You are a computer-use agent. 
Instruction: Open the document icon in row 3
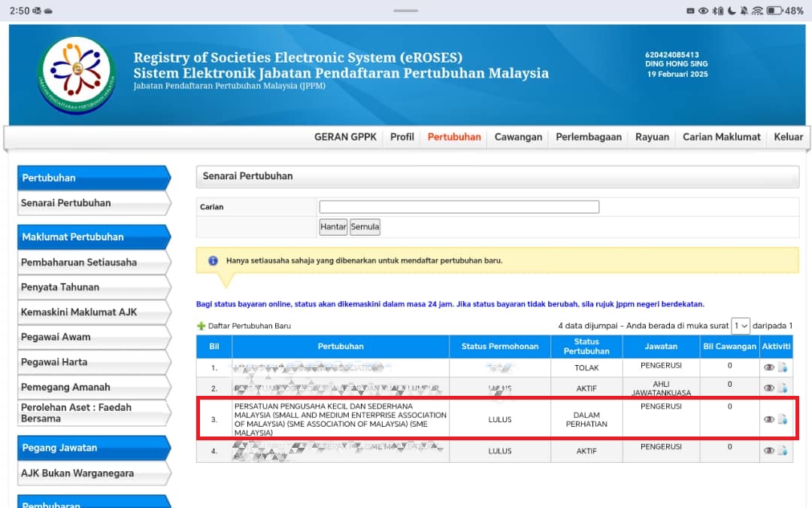pyautogui.click(x=783, y=419)
